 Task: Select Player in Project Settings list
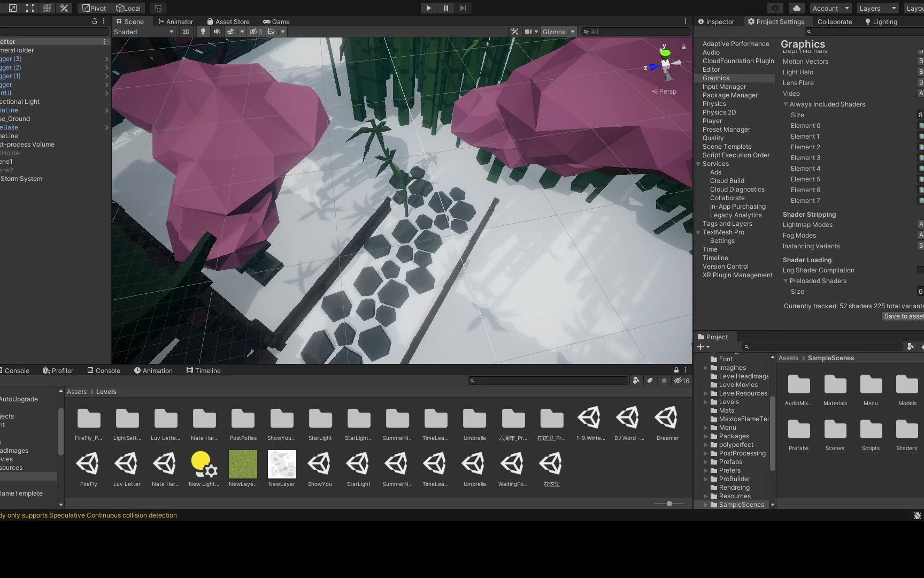[712, 120]
